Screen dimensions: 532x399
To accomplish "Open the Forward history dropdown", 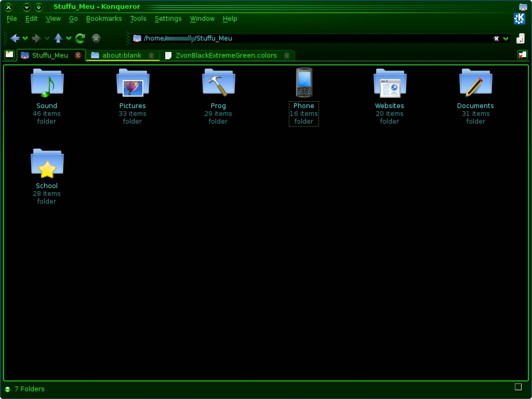I will coord(47,38).
